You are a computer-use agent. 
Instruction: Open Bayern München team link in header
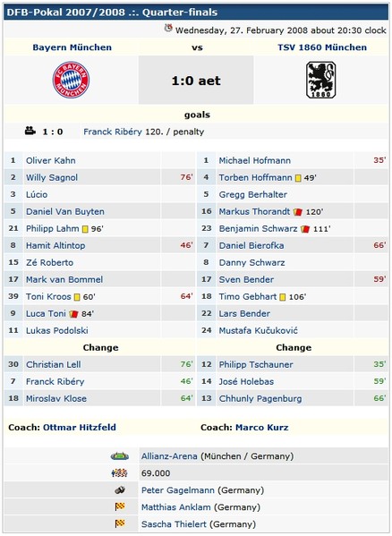point(72,47)
